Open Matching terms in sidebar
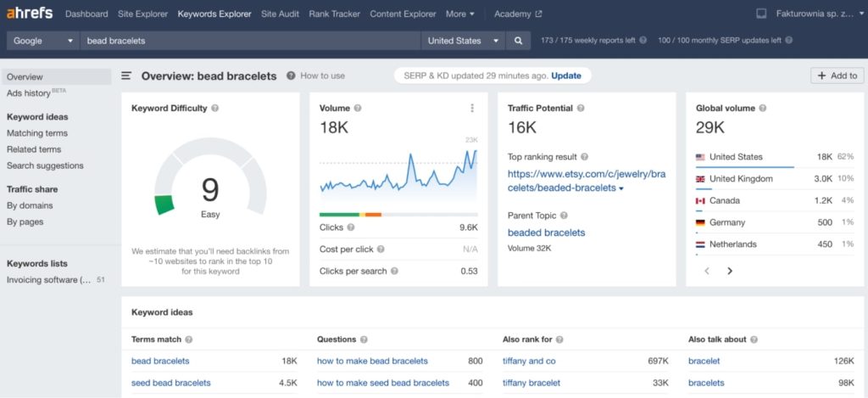 click(x=37, y=133)
